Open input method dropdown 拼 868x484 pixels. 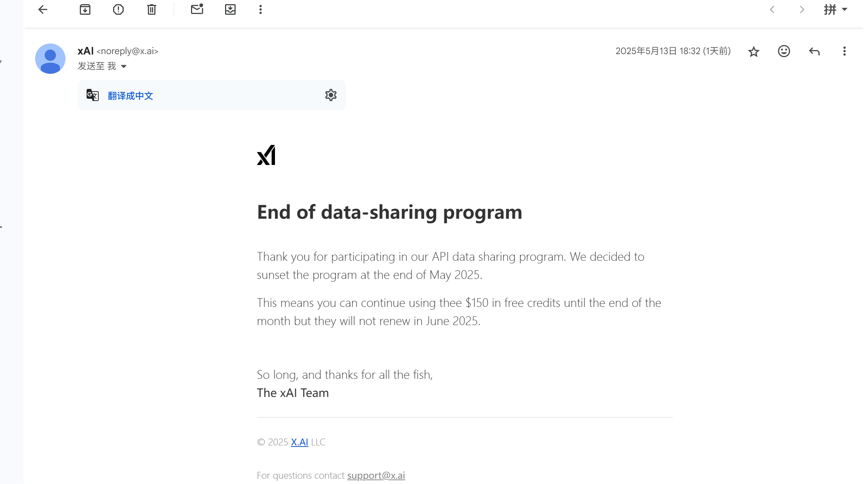tap(835, 9)
